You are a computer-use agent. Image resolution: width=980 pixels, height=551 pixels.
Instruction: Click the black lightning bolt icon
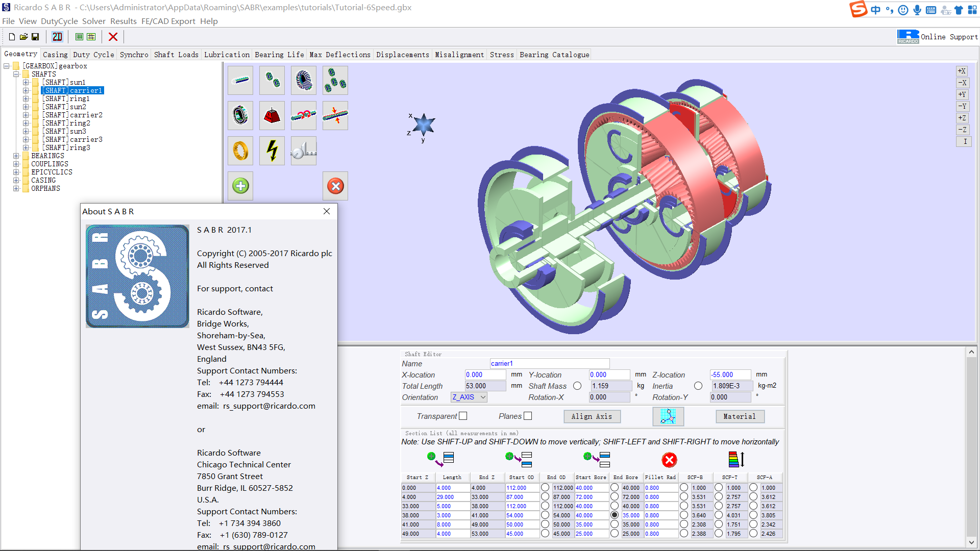coord(272,151)
